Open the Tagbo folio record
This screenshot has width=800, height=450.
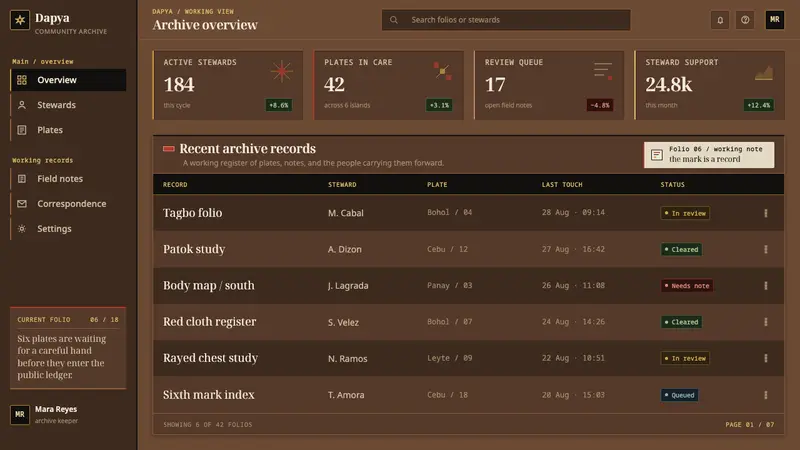[x=192, y=213]
